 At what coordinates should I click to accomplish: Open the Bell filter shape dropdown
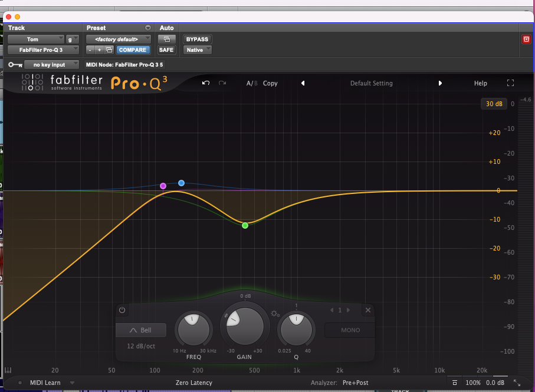141,330
